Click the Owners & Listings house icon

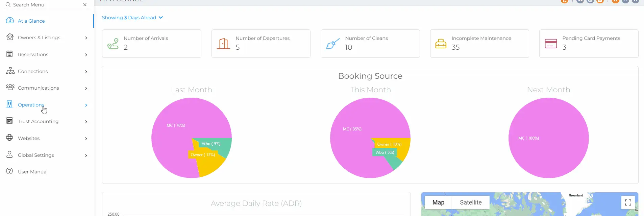coord(10,37)
